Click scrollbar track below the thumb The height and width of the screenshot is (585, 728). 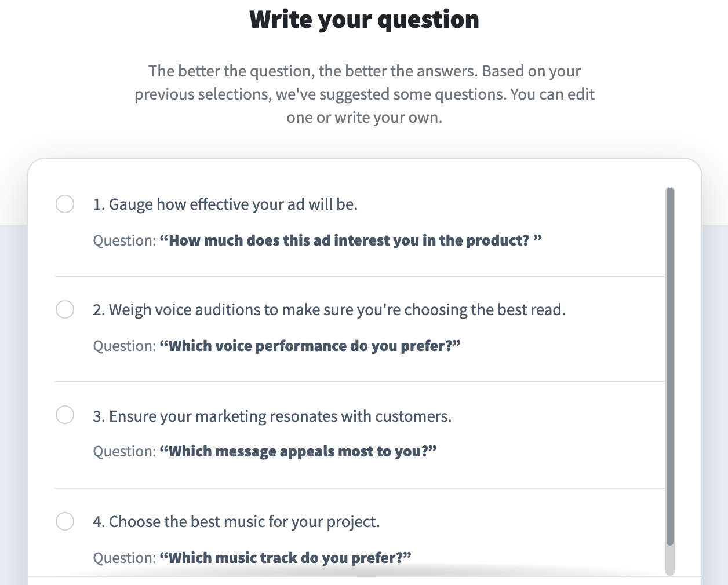click(670, 561)
